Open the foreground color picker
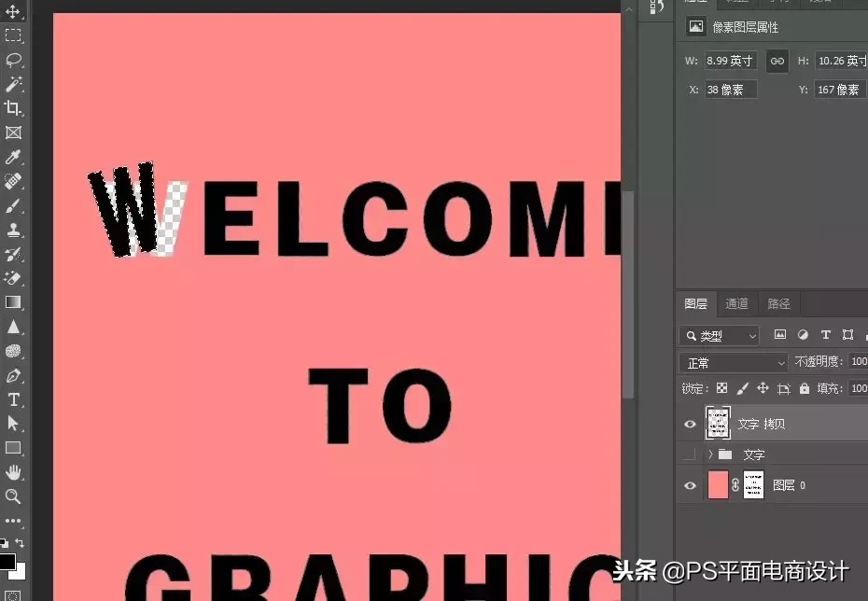The image size is (868, 601). [x=7, y=561]
